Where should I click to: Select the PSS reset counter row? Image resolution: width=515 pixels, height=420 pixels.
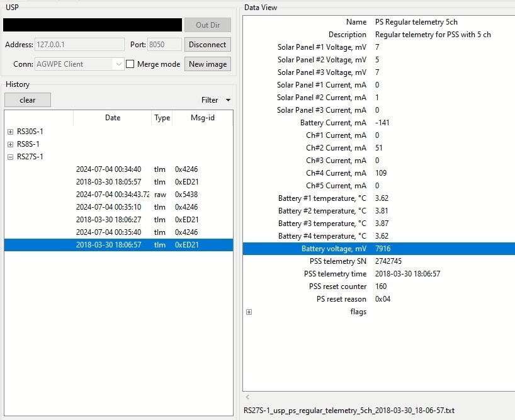379,287
